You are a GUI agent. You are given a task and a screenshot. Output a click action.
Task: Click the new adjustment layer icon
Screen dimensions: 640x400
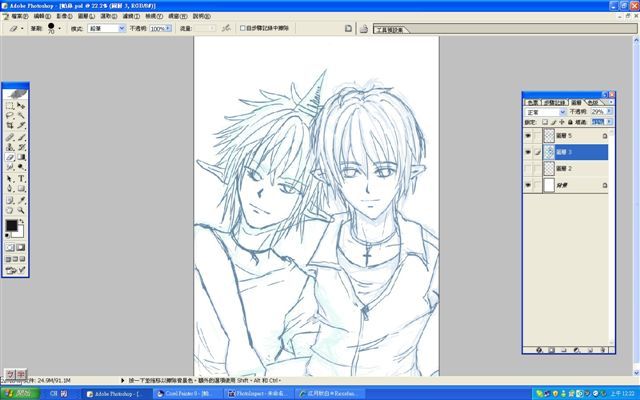(577, 350)
